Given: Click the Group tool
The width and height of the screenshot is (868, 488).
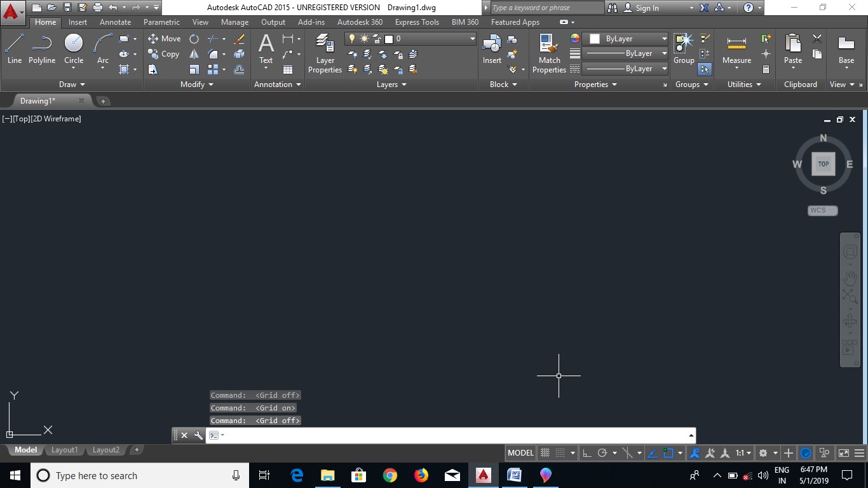Looking at the screenshot, I should click(684, 49).
